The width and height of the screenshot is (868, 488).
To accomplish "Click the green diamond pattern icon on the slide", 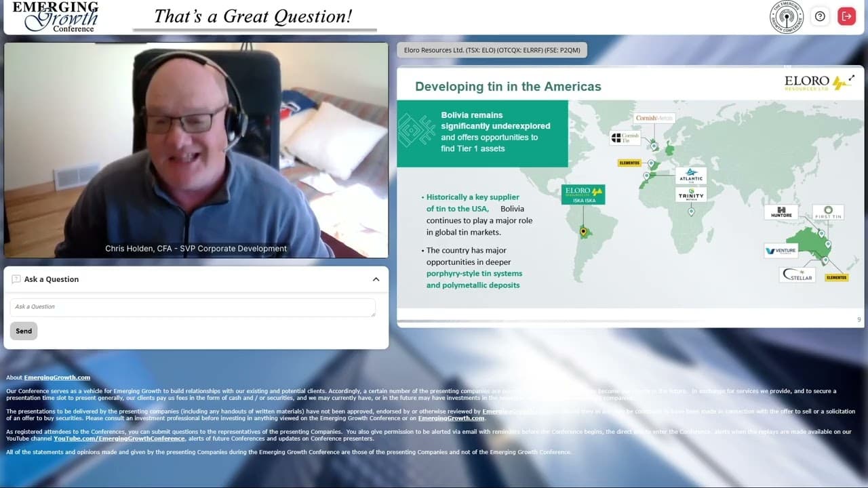I will [x=416, y=131].
